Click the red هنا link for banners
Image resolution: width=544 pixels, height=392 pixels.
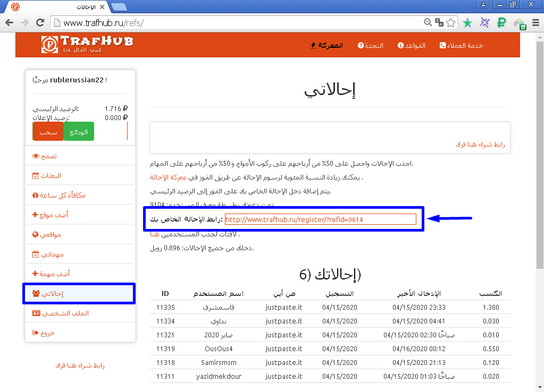154,234
